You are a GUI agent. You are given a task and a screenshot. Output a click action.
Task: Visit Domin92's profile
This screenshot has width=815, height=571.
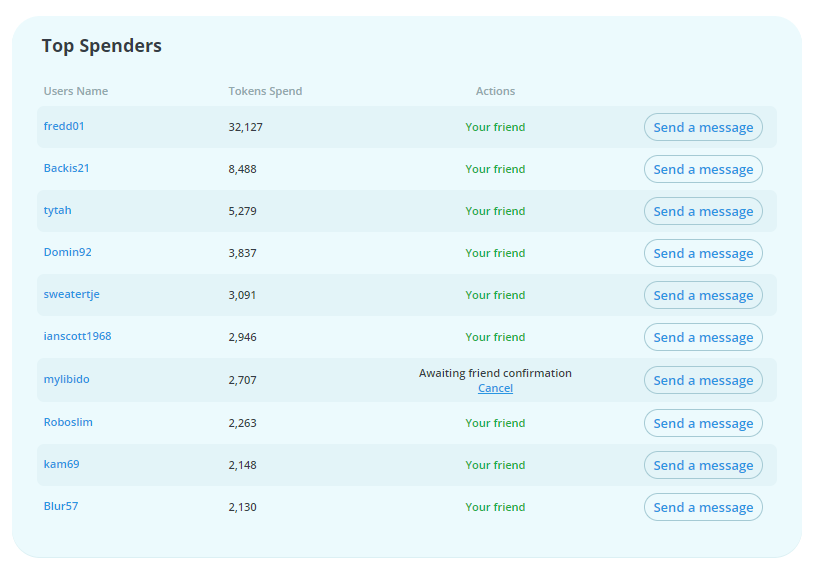[x=67, y=252]
